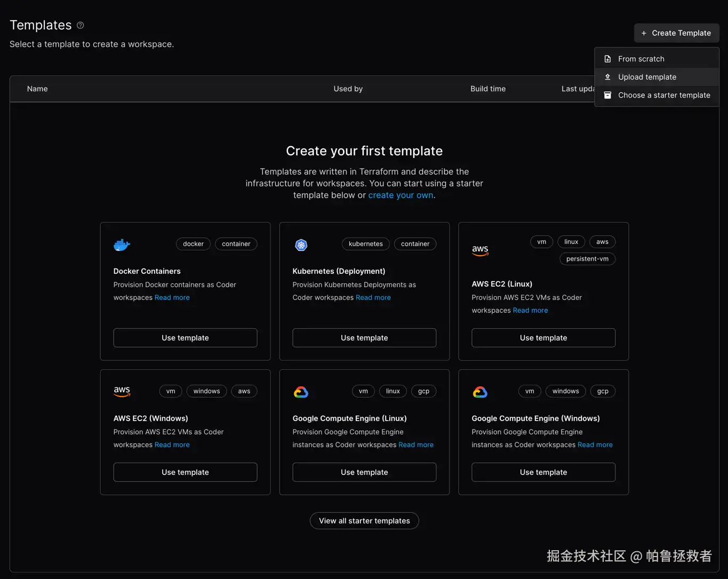This screenshot has height=579, width=728.
Task: Select Choose a starter template option
Action: (657, 95)
